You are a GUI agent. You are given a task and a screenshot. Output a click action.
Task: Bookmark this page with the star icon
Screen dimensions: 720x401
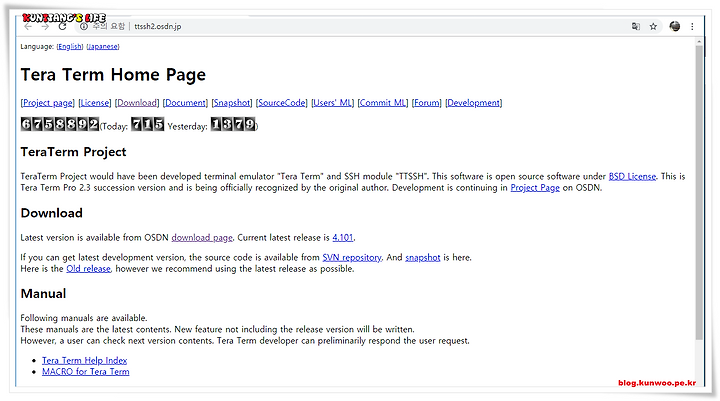tap(653, 27)
